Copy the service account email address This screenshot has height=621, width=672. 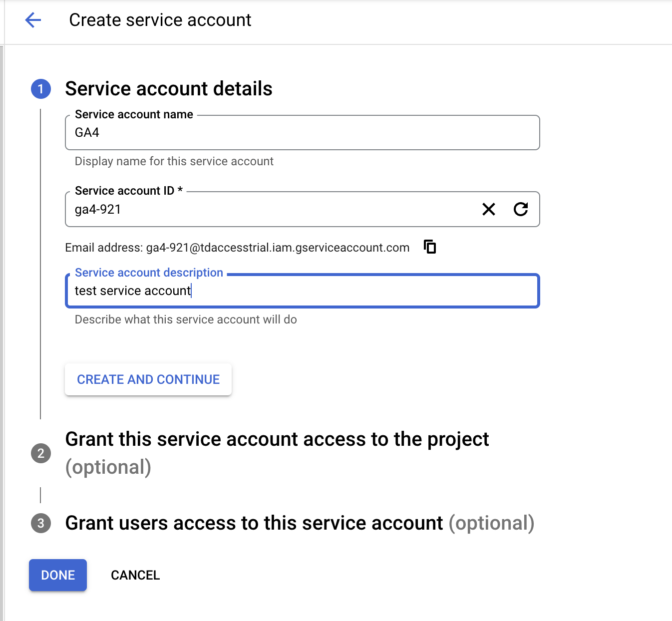coord(430,247)
